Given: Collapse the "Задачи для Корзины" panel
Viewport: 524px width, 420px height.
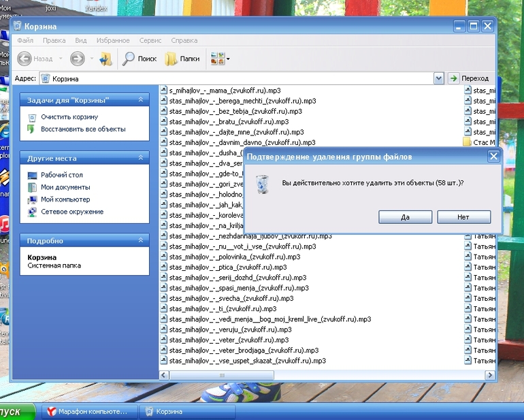Looking at the screenshot, I should pyautogui.click(x=141, y=100).
